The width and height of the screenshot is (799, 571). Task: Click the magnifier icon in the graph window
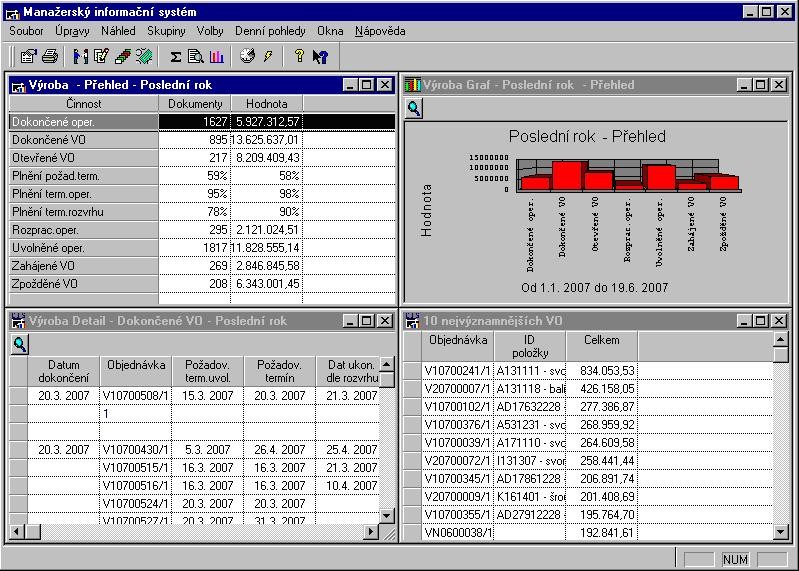click(x=414, y=108)
